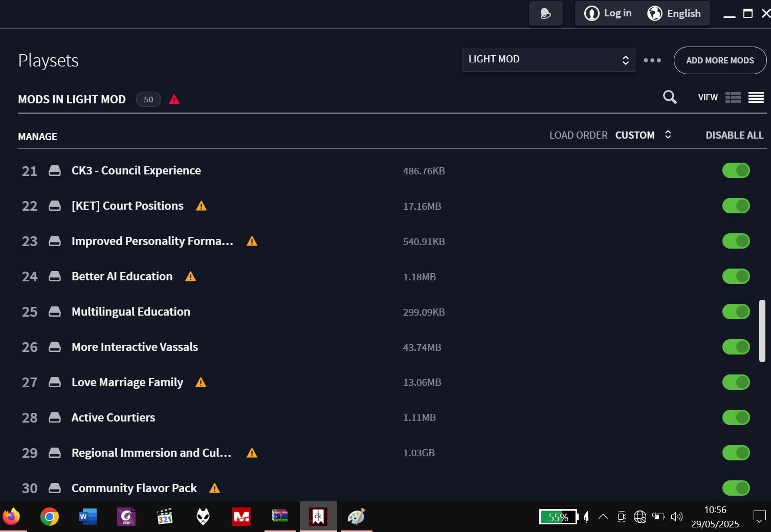Open Media Player Classic from the taskbar
Image resolution: width=771 pixels, height=532 pixels.
pyautogui.click(x=165, y=517)
